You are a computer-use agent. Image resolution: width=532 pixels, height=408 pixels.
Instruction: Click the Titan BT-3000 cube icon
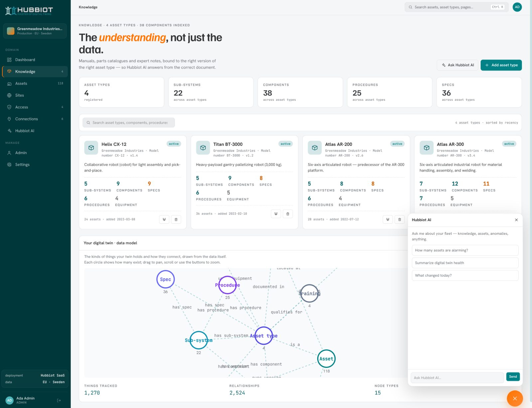click(x=203, y=148)
